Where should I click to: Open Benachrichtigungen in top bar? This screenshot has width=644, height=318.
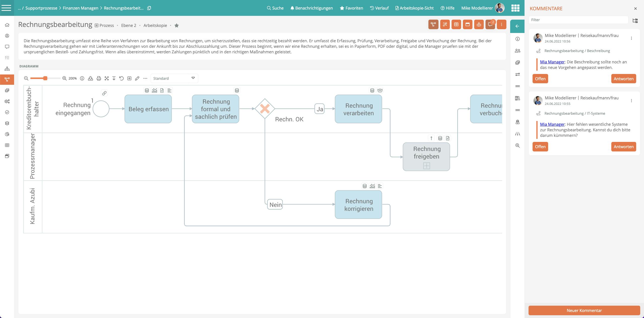[x=311, y=8]
